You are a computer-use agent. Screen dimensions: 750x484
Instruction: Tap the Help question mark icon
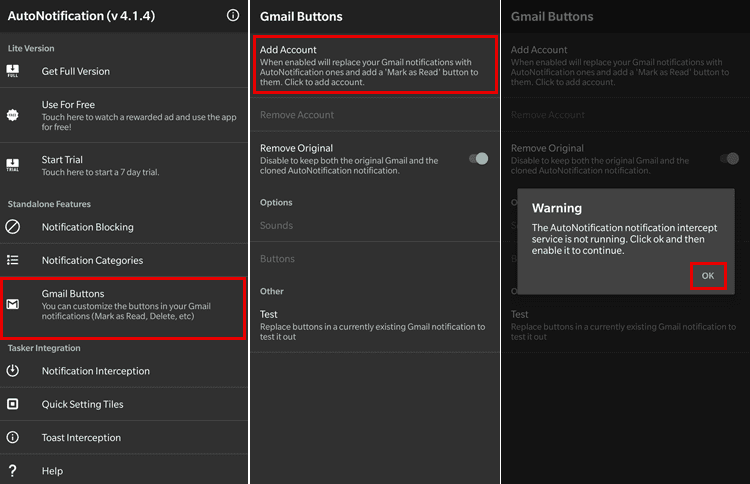pyautogui.click(x=13, y=471)
